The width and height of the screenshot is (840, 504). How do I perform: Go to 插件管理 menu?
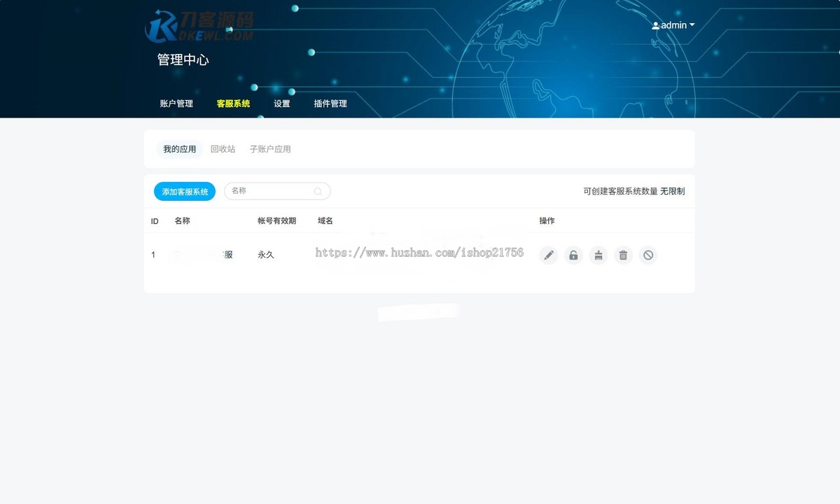coord(330,104)
